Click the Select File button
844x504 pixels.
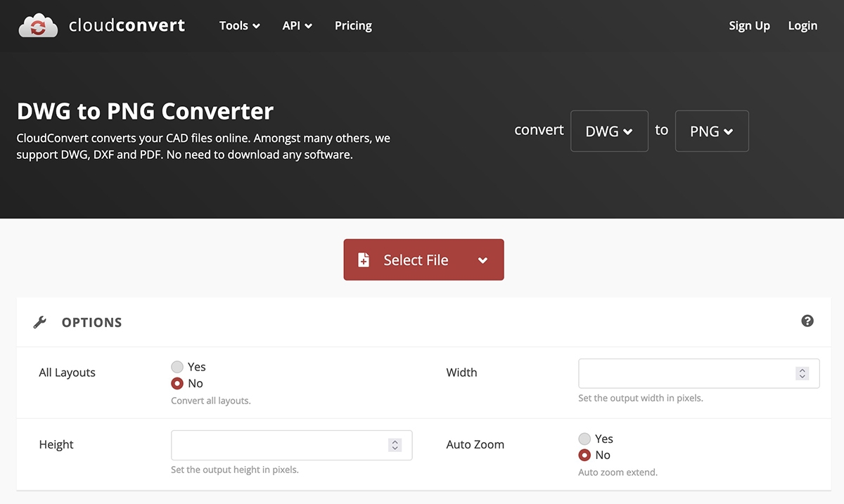[x=423, y=260]
